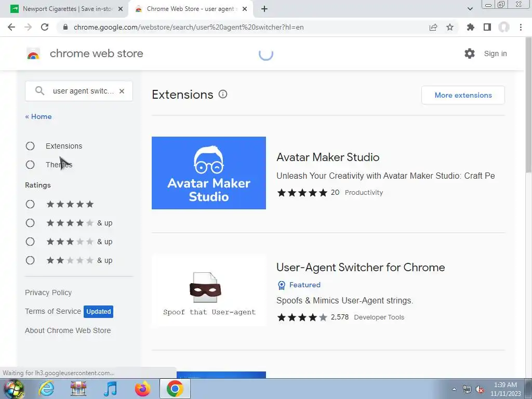Bookmark this tab with the star
Image resolution: width=532 pixels, height=399 pixels.
[450, 27]
